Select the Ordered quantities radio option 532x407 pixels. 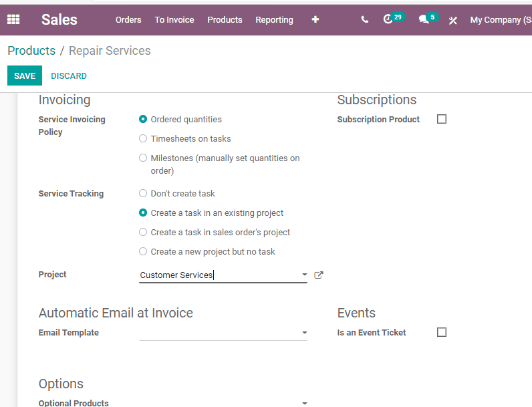(143, 119)
